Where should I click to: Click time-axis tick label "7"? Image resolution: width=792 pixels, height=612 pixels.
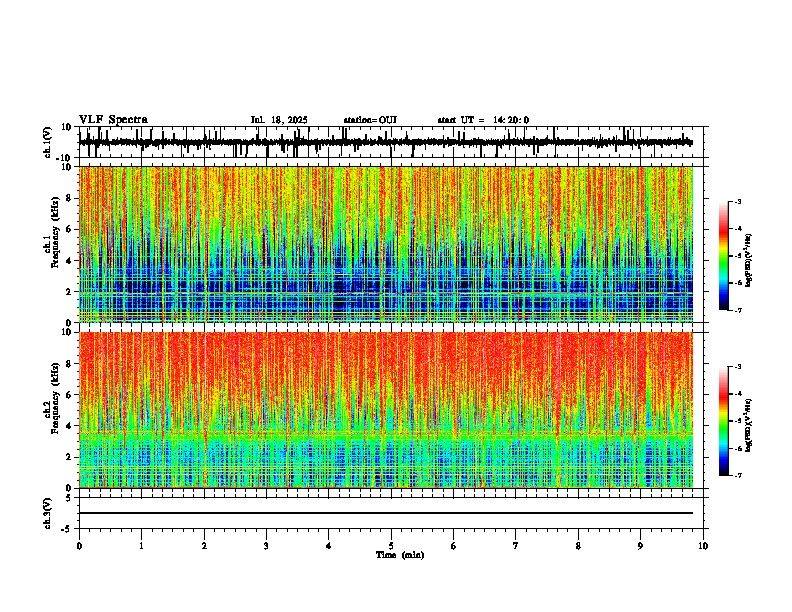(x=516, y=546)
